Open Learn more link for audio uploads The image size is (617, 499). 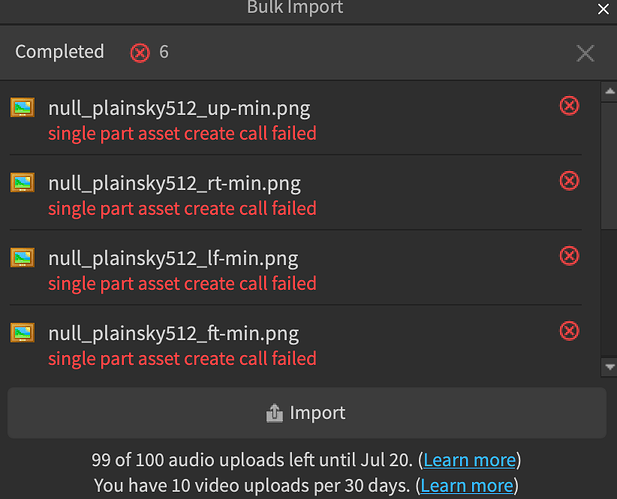(469, 460)
